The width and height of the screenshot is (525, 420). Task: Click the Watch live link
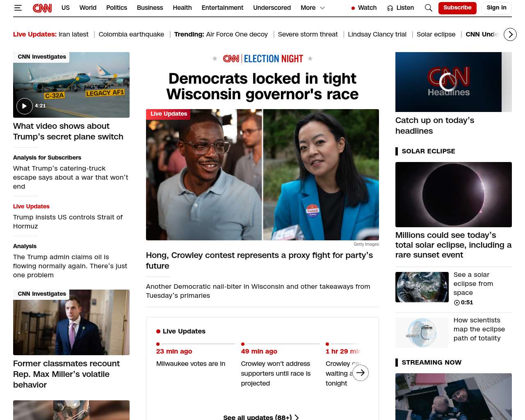[364, 8]
